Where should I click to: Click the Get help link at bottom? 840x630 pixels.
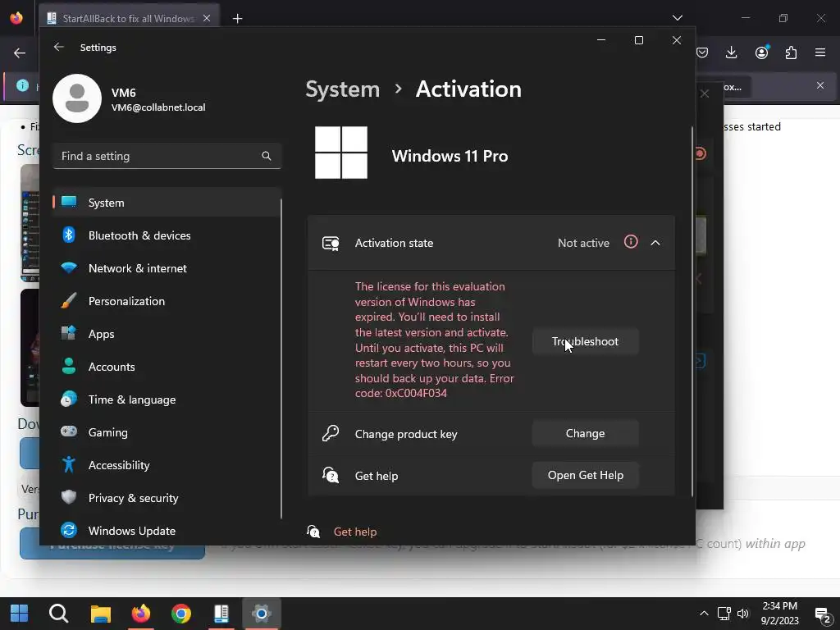pos(354,532)
